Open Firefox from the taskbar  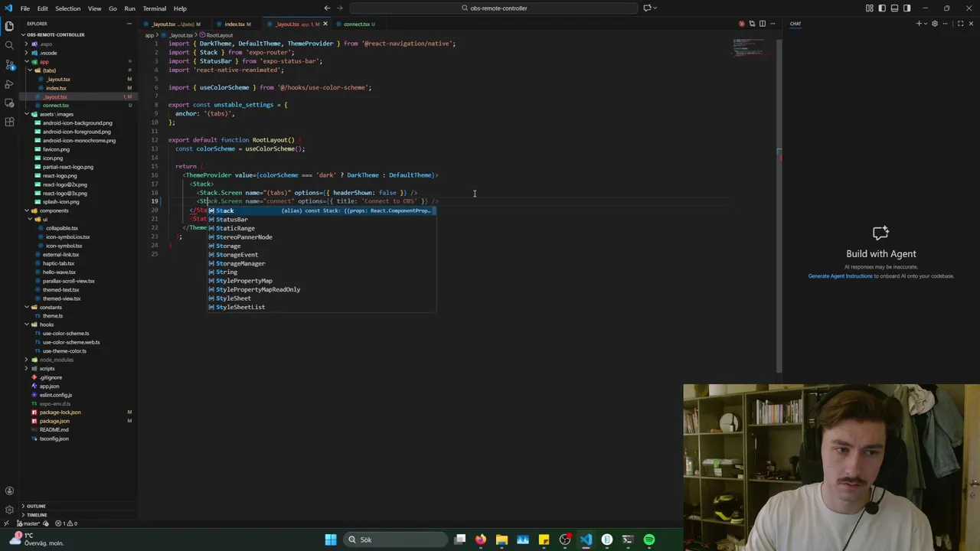(481, 540)
